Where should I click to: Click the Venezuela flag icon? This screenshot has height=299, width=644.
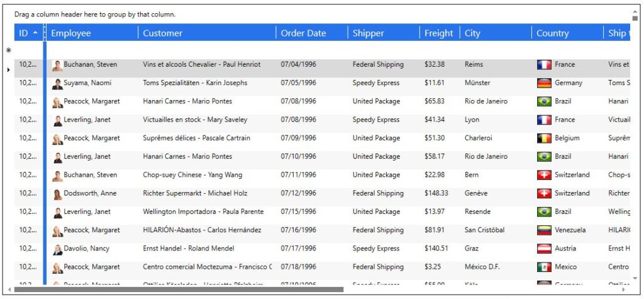point(544,230)
